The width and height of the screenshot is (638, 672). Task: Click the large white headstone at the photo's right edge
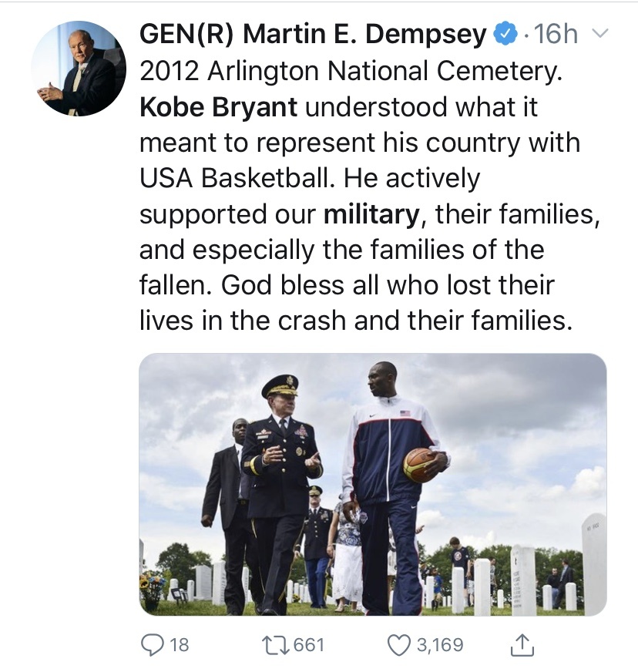[x=593, y=561]
